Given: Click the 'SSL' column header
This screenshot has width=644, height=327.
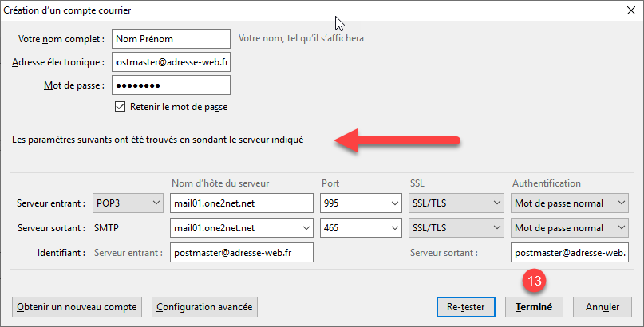Looking at the screenshot, I should 417,183.
